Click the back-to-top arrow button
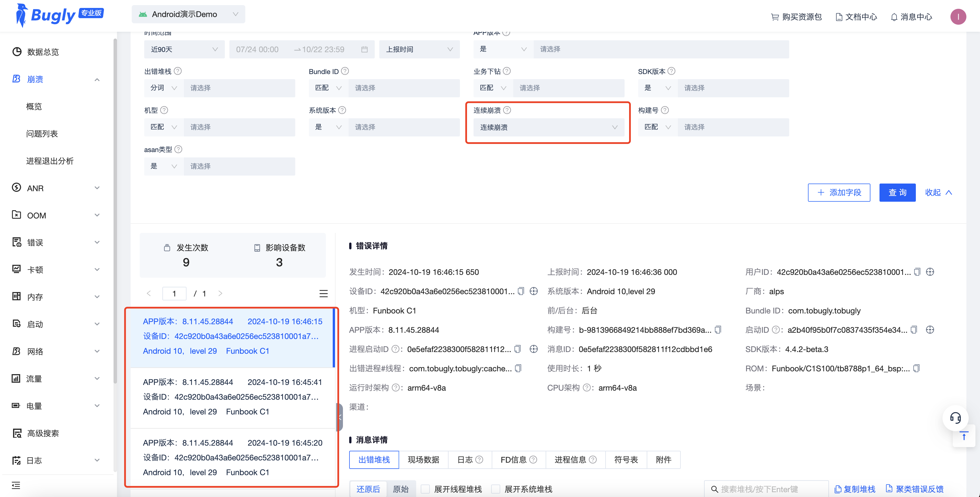Viewport: 980px width, 497px height. 964,436
